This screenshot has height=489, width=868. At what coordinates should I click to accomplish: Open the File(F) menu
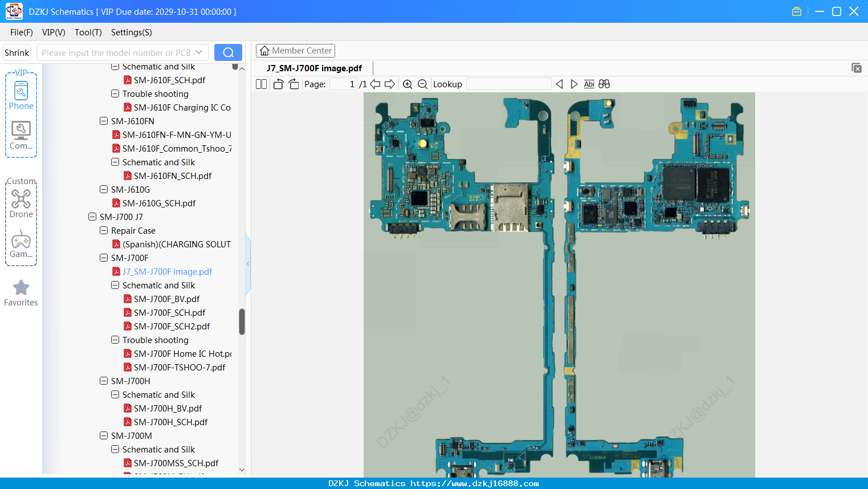point(22,32)
